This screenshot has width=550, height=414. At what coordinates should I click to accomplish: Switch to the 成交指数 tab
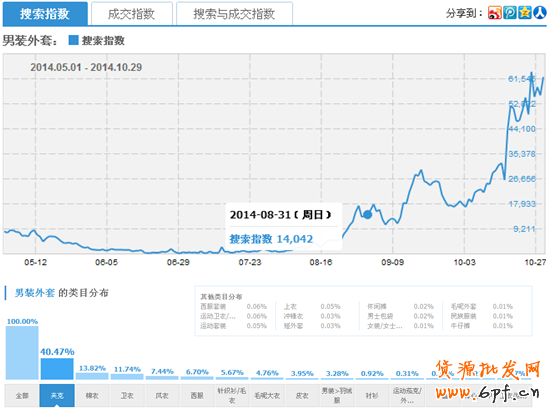click(x=132, y=14)
